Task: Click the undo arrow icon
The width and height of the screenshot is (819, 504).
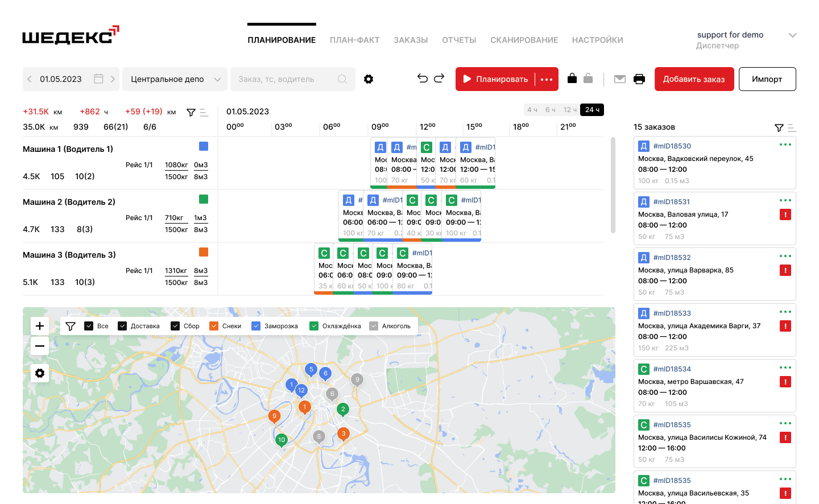Action: (422, 79)
